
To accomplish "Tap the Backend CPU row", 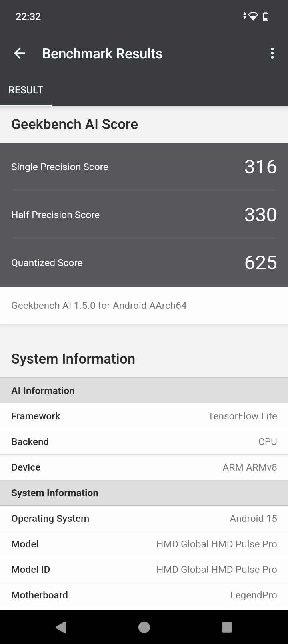I will 144,441.
